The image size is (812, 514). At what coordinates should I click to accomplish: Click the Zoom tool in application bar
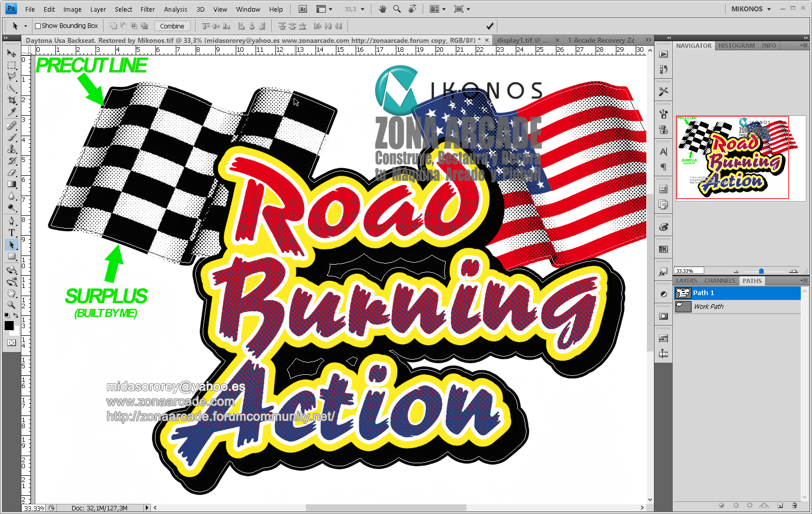397,9
